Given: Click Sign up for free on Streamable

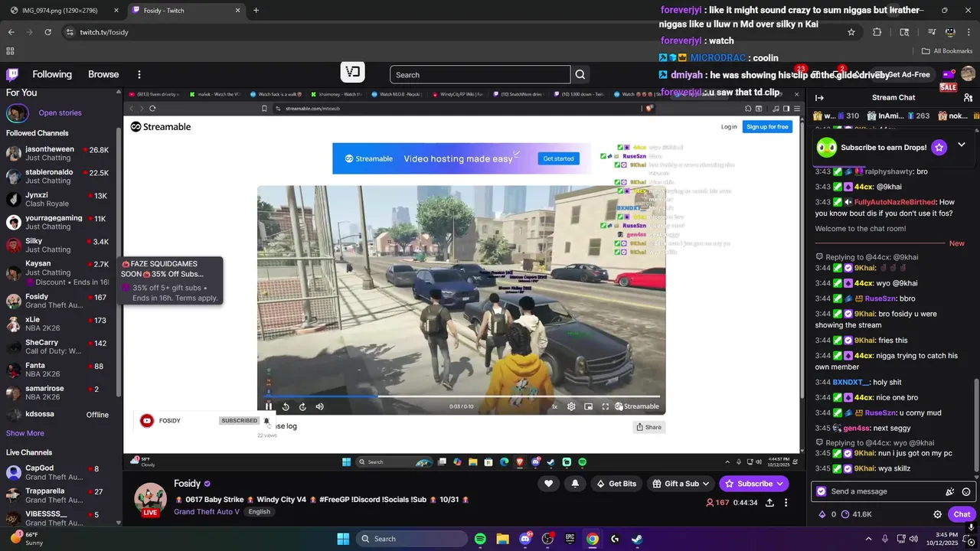Looking at the screenshot, I should point(767,126).
